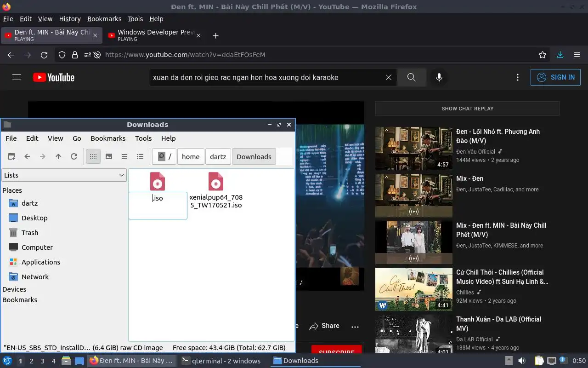Open the Lists side pane dropdown

point(64,175)
